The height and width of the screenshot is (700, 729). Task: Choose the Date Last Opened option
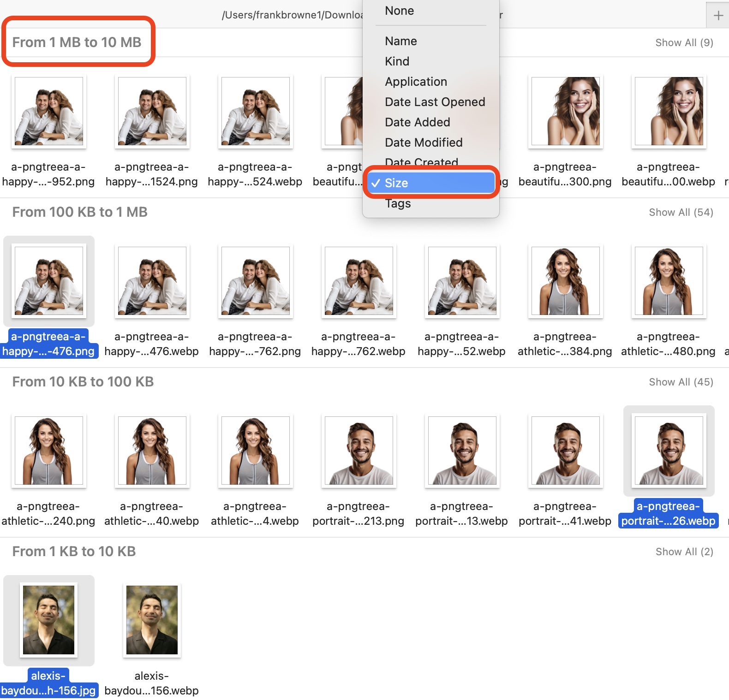(x=435, y=102)
